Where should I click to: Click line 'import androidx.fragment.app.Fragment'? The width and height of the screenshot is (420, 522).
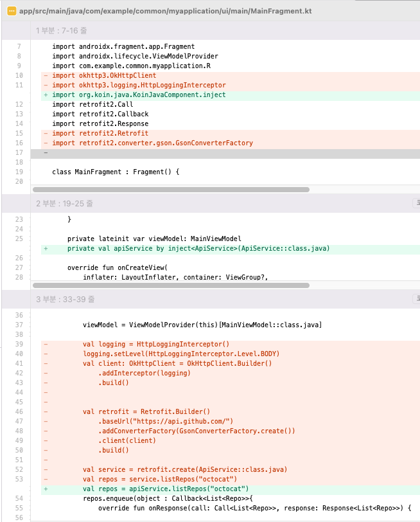123,46
